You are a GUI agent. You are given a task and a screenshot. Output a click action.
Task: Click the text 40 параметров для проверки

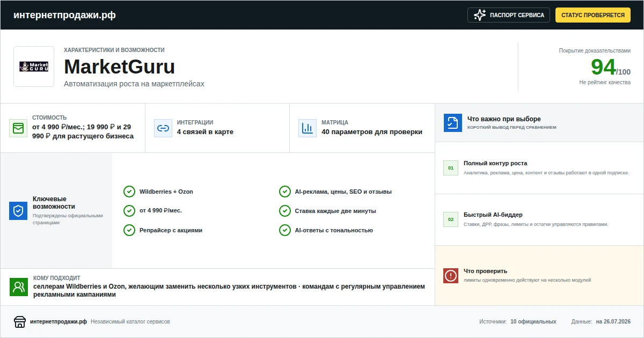[372, 132]
